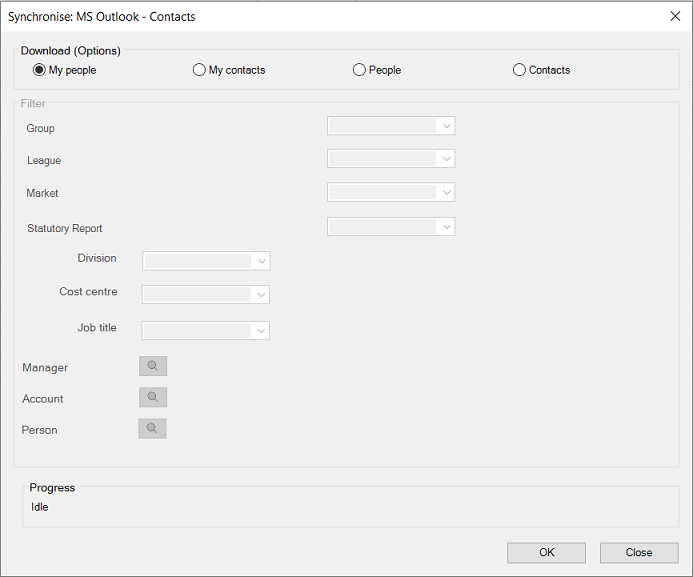Click the Close button at bottom
The image size is (693, 577).
tap(638, 553)
